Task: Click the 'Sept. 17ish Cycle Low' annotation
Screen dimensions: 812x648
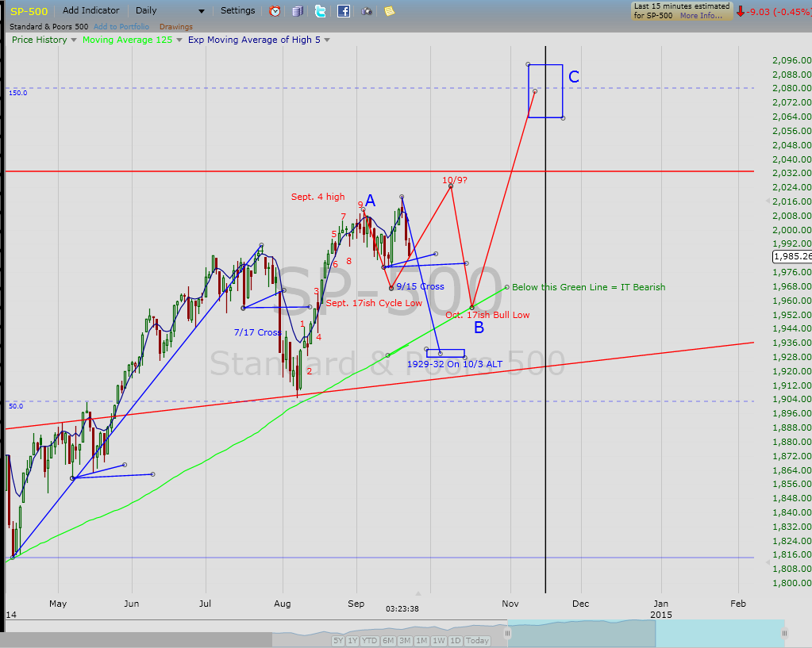Action: (x=374, y=303)
